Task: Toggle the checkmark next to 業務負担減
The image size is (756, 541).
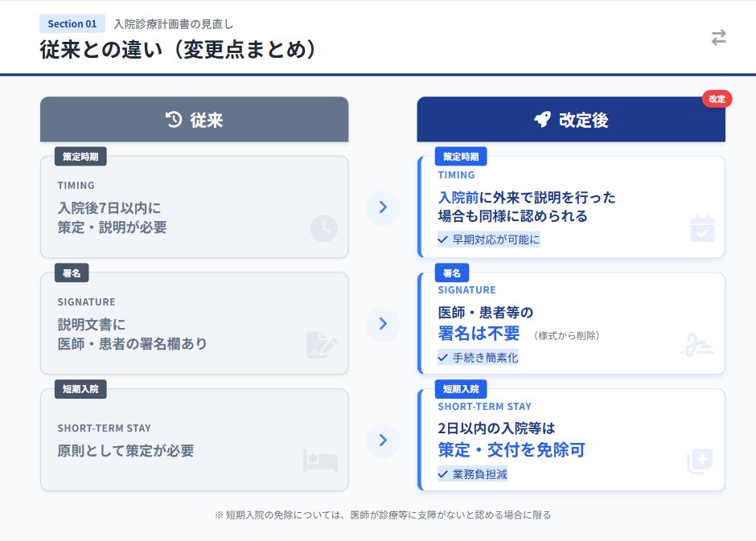Action: point(442,473)
